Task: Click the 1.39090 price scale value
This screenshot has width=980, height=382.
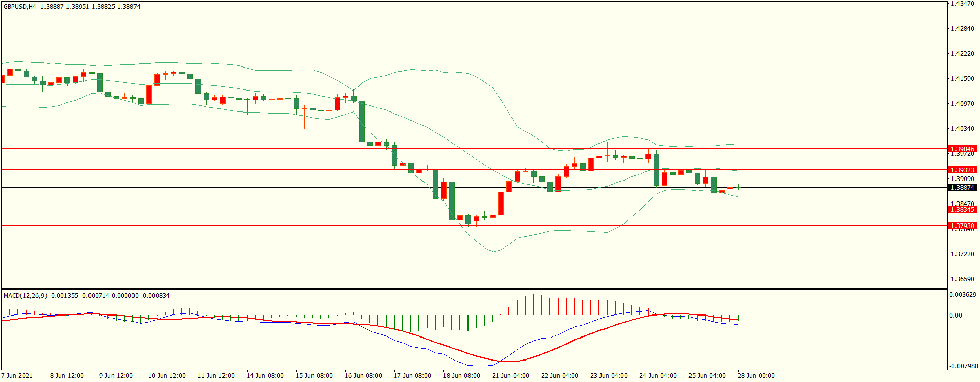Action: (x=963, y=179)
